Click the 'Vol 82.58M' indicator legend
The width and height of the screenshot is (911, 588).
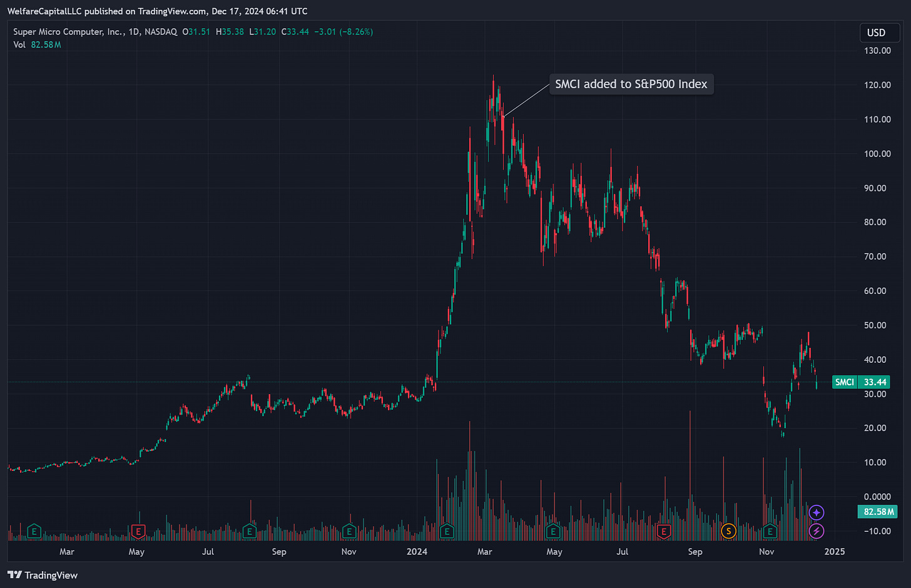(x=37, y=45)
